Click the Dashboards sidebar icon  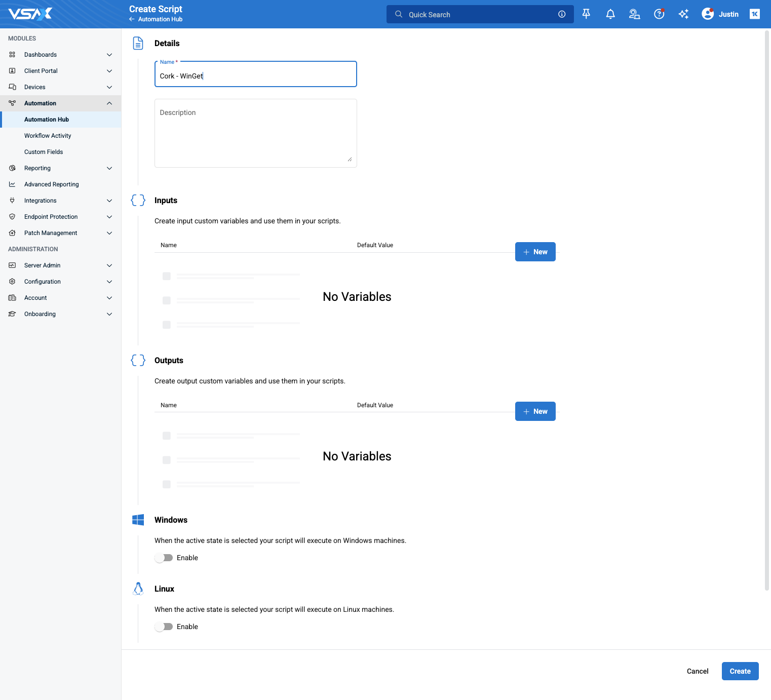(x=12, y=55)
